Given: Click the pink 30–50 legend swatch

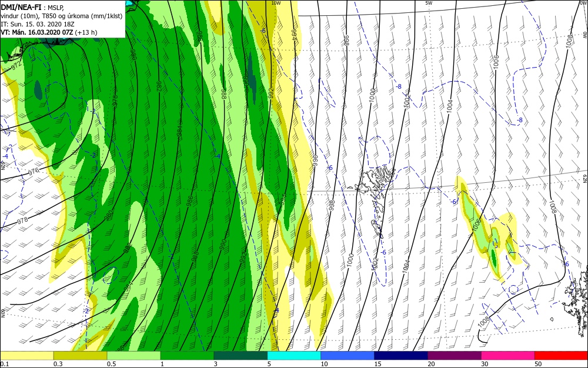Looking at the screenshot, I should tap(508, 356).
